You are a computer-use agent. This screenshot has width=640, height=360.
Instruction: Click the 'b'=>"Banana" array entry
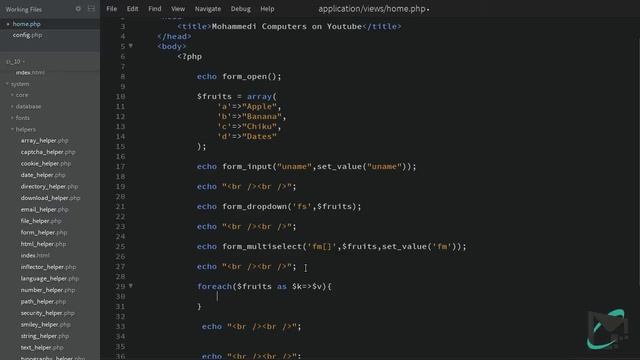pos(251,116)
